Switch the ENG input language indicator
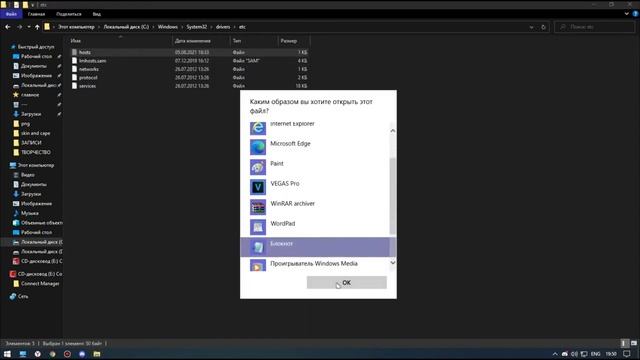This screenshot has height=360, width=640. pyautogui.click(x=596, y=354)
